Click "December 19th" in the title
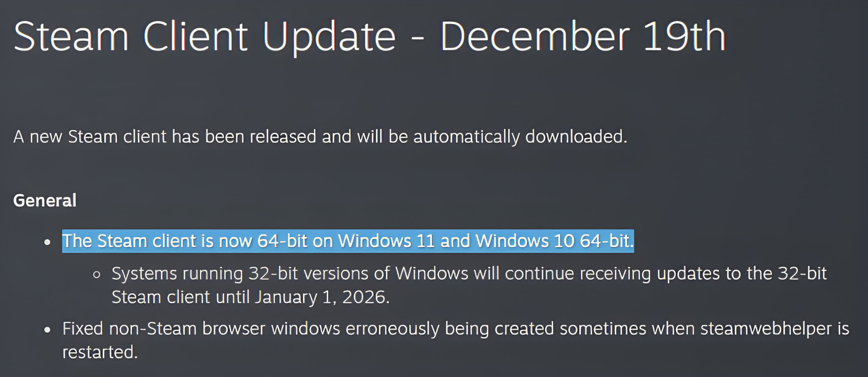Screen dimensions: 868x377 583,36
